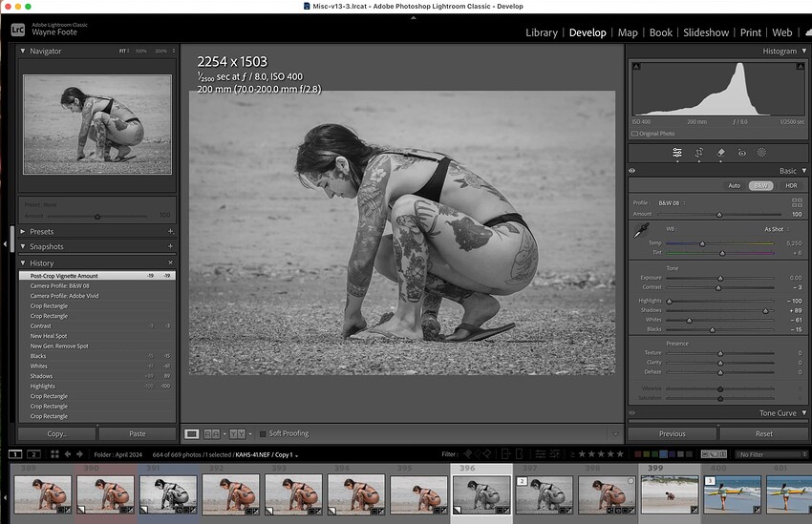The width and height of the screenshot is (812, 524).
Task: Expand the Presets panel
Action: [24, 231]
